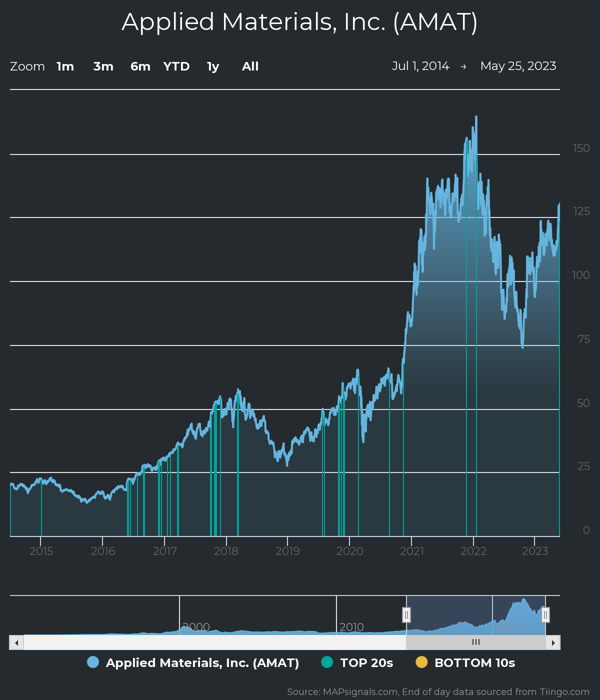Click the blue AMAT legend marker
The height and width of the screenshot is (700, 600).
[93, 662]
